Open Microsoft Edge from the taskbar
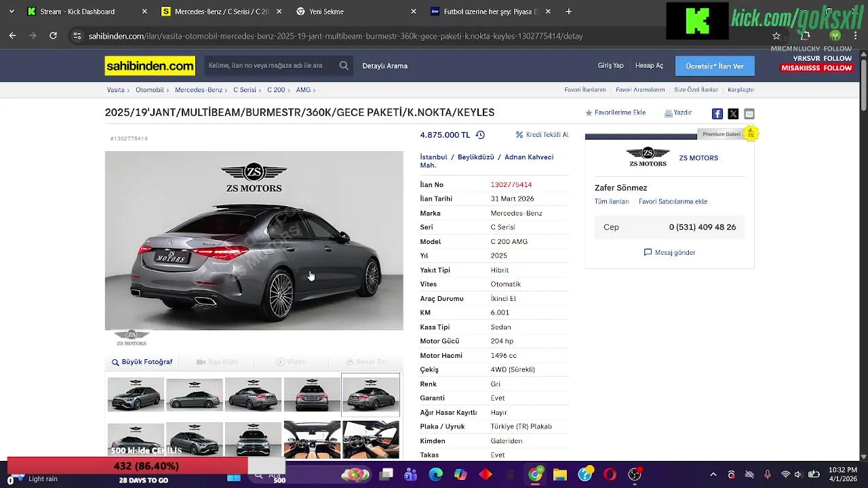Viewport: 868px width, 488px height. [435, 474]
